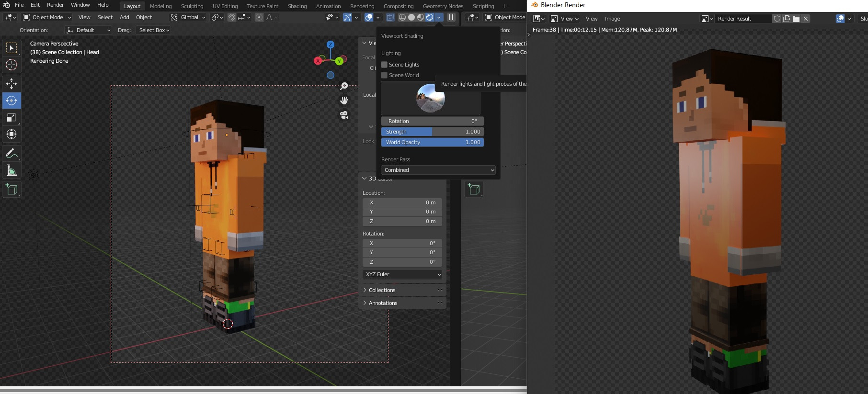The image size is (868, 394).
Task: Open the Default orientation dropdown
Action: (89, 30)
